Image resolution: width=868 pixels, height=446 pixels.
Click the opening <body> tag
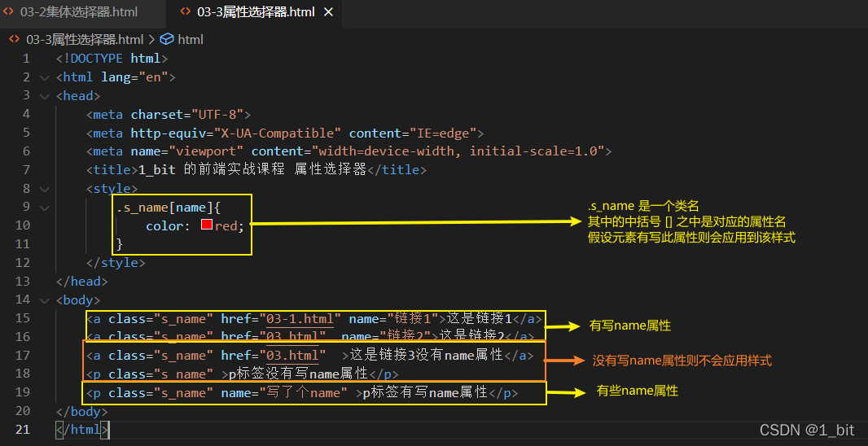click(78, 300)
